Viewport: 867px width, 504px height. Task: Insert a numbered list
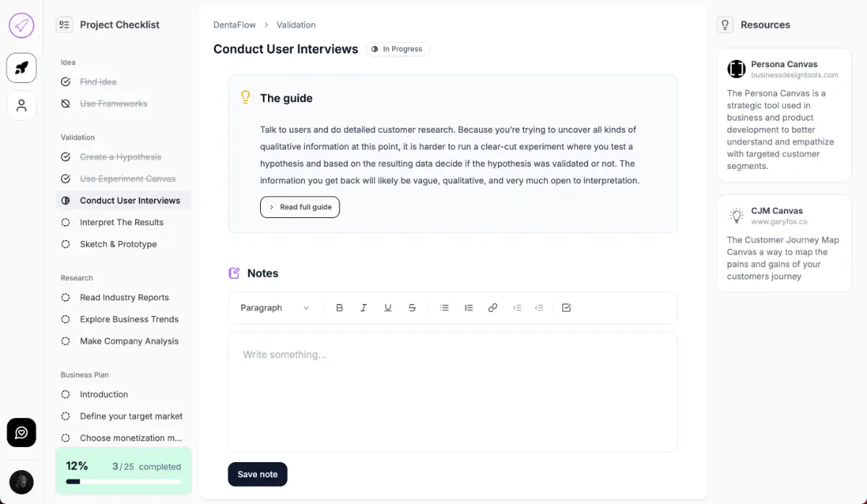tap(469, 308)
